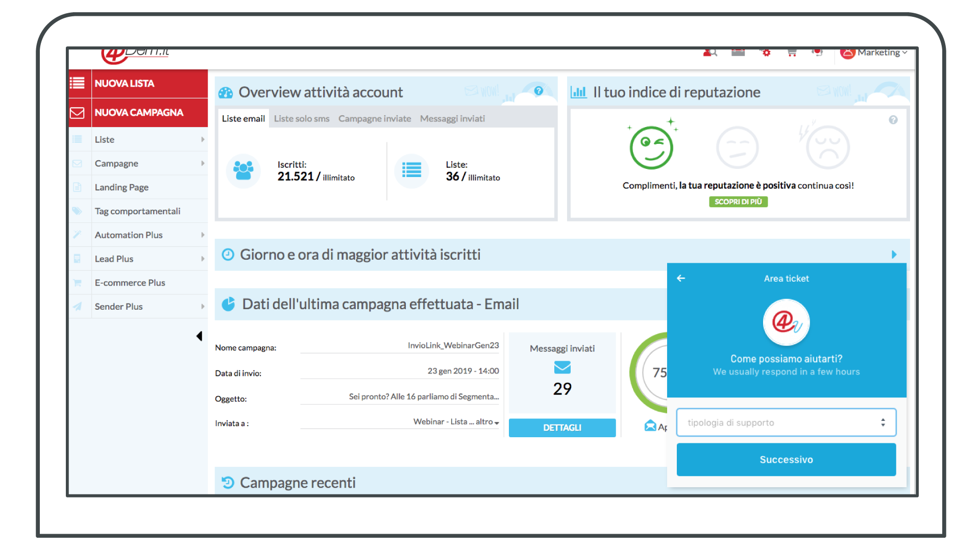Click the Successivo button
Image resolution: width=980 pixels, height=551 pixels.
coord(786,460)
